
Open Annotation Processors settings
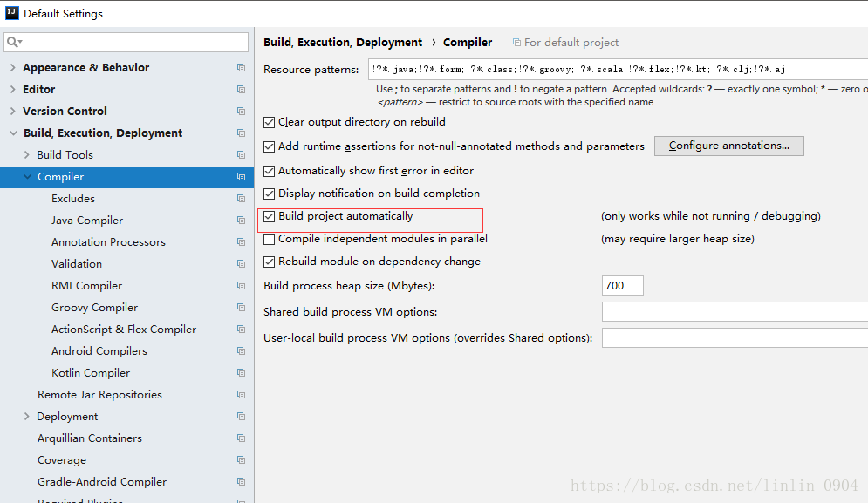108,241
